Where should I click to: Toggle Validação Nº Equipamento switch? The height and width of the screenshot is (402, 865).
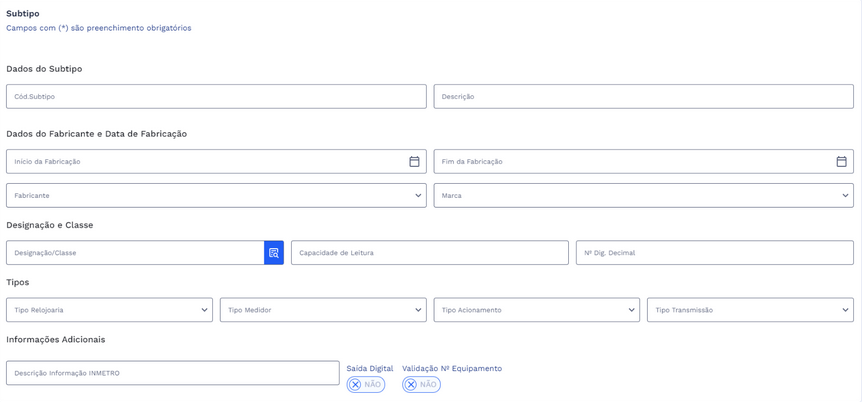pos(421,385)
